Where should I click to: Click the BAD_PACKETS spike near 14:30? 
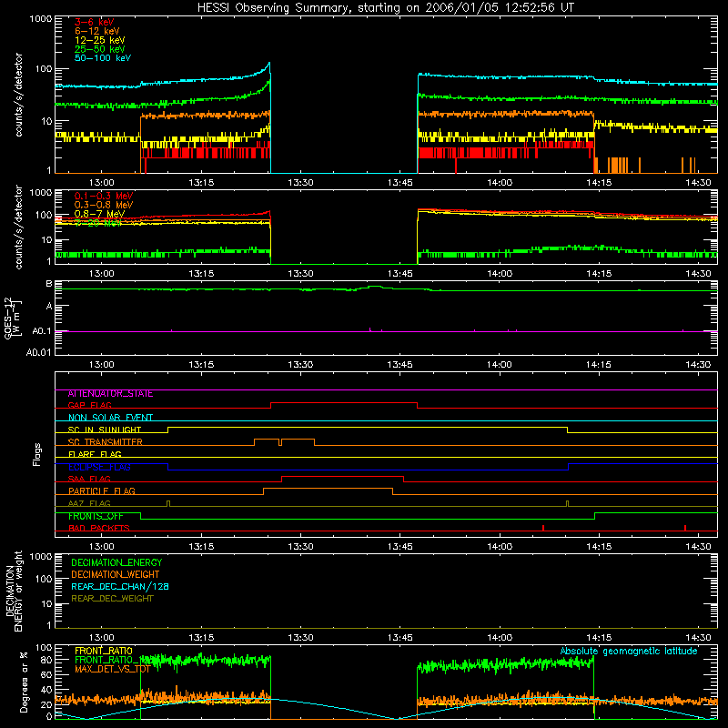pos(685,528)
